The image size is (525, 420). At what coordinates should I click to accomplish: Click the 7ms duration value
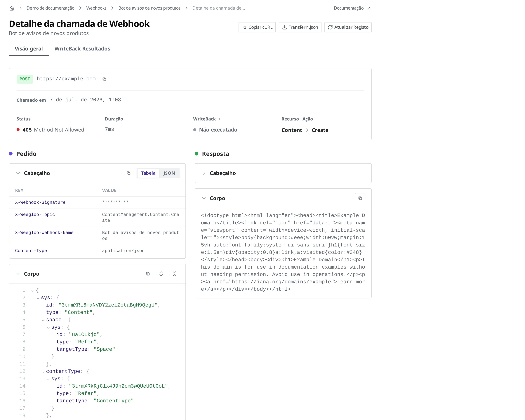(109, 129)
